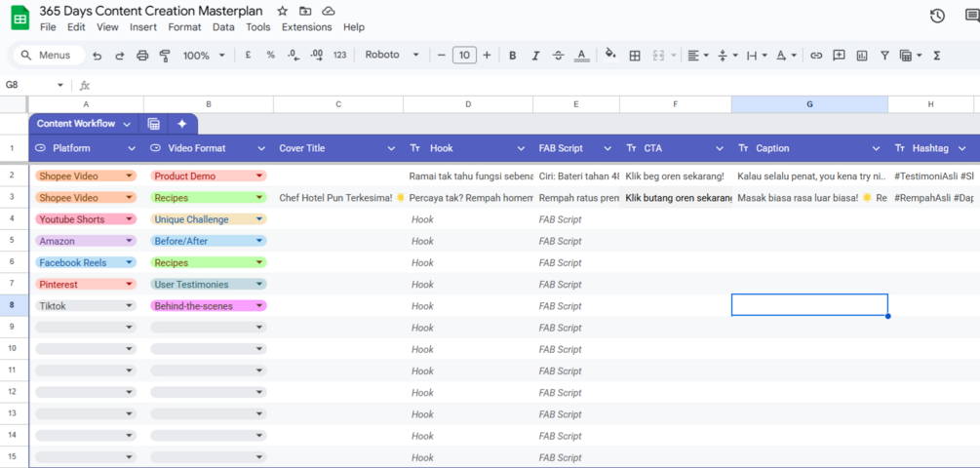Click the formula bar input
The height and width of the screenshot is (468, 980).
pos(537,85)
